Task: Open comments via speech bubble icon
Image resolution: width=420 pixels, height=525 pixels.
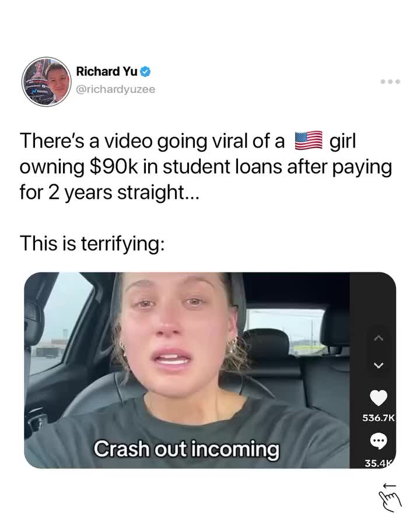Action: click(x=379, y=441)
